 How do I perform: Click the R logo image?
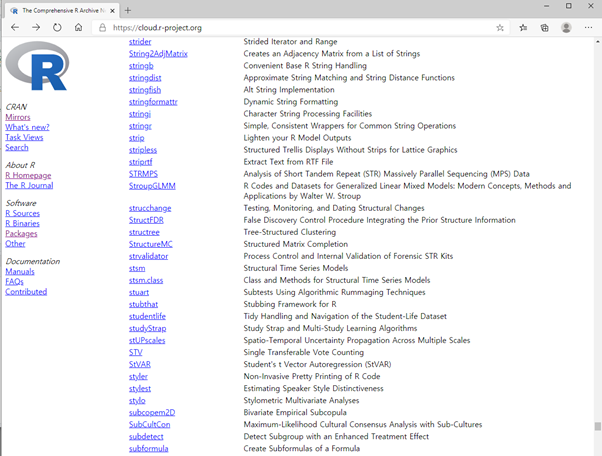[37, 66]
